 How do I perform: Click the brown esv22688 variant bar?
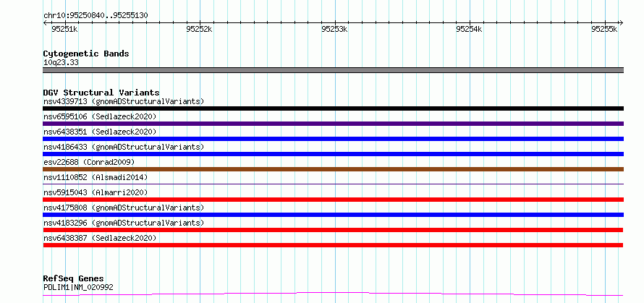[333, 169]
